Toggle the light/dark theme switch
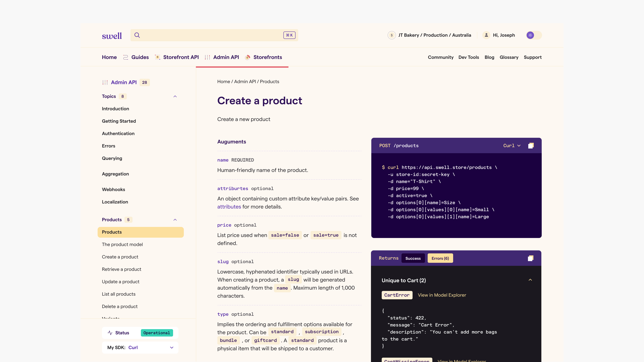Screen dimensions: 644x362 (x=534, y=35)
